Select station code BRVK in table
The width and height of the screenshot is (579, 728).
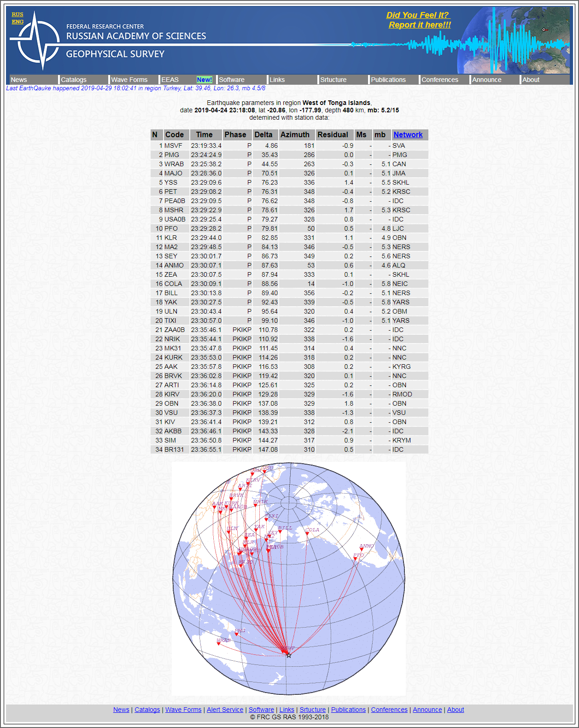point(173,376)
